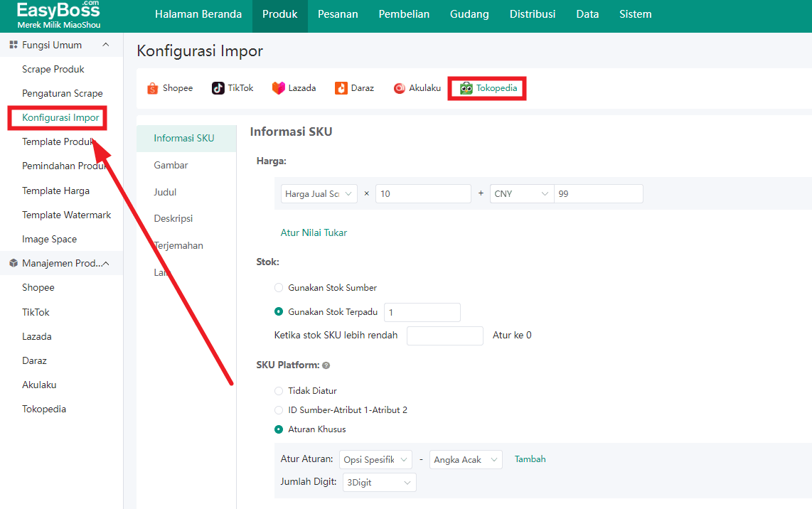
Task: Open Shopee under Manajemen Produk sidebar
Action: coord(38,287)
